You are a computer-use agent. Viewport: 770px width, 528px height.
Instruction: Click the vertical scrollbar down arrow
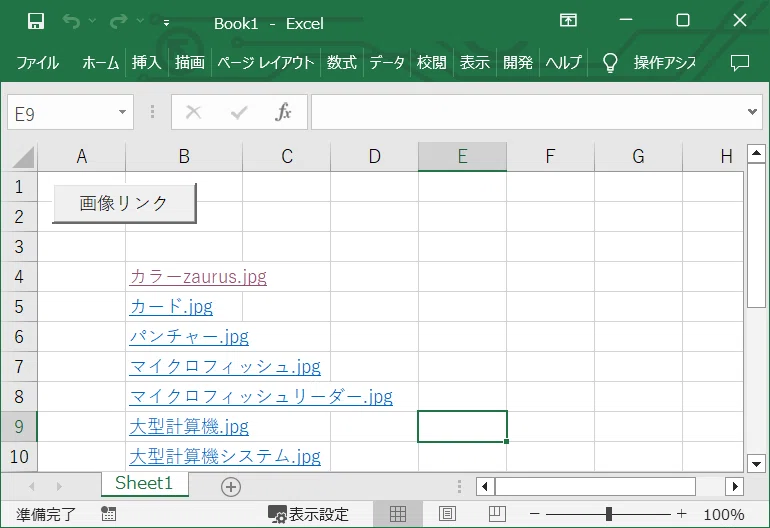tap(756, 463)
